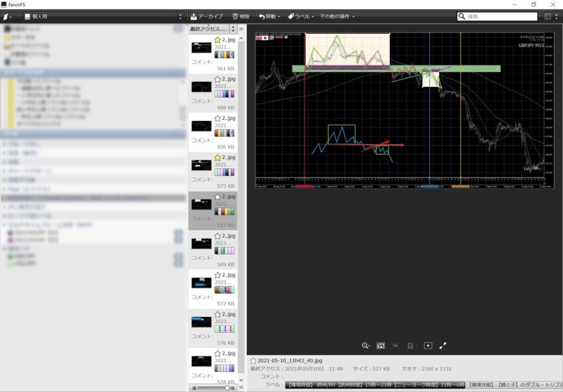
Task: Click the 2021-05-10_11h43_40.jpg filename text
Action: point(290,361)
